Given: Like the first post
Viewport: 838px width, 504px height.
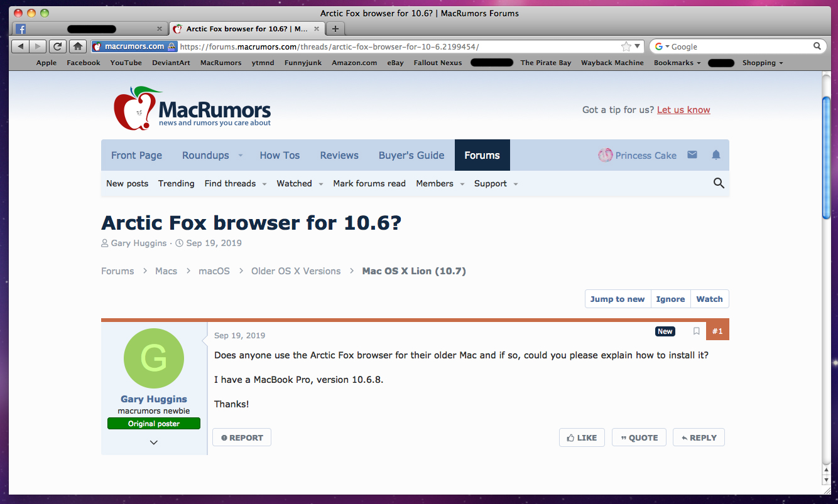Looking at the screenshot, I should tap(582, 437).
